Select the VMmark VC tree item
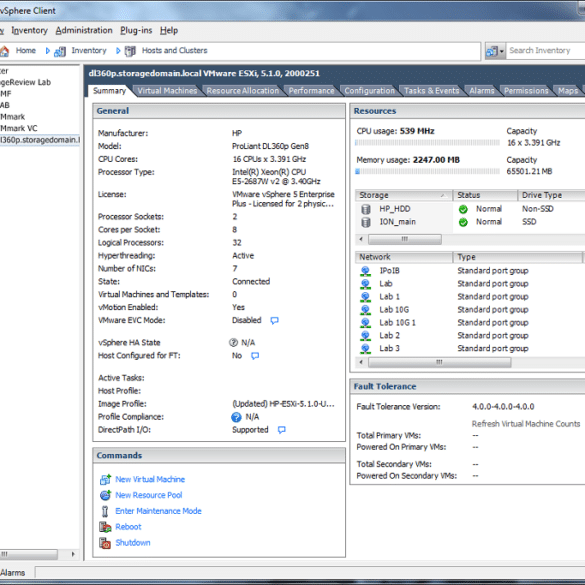 (19, 128)
